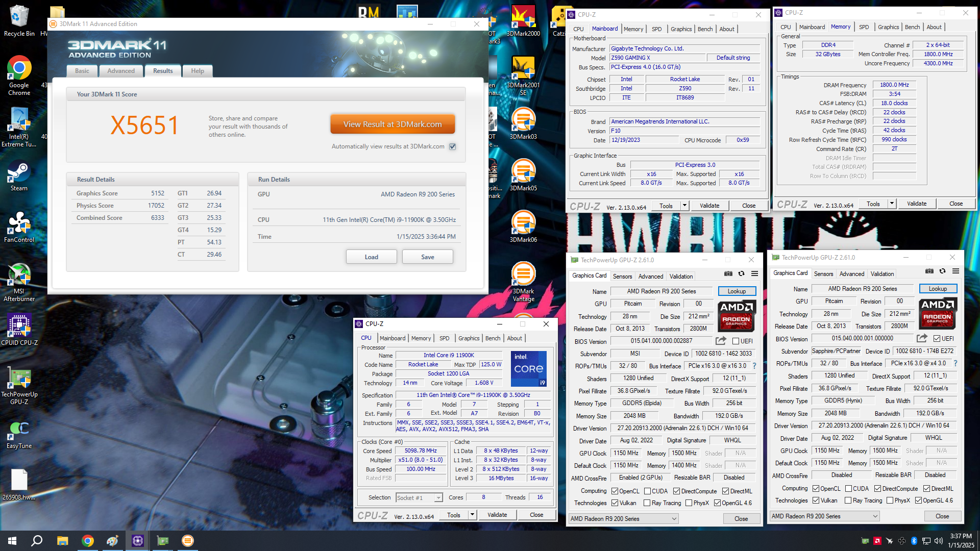The image size is (980, 551).
Task: Launch 3DMark03 desktop shortcut
Action: point(523,124)
